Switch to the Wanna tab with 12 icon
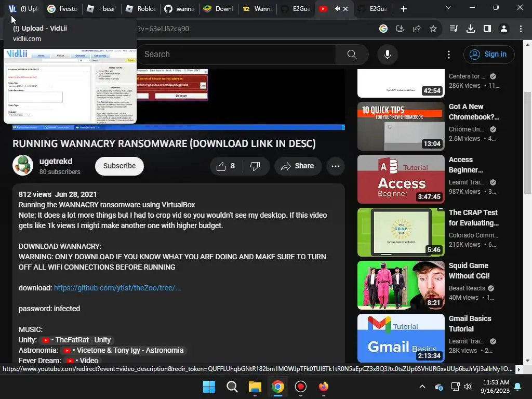532x399 pixels. pyautogui.click(x=257, y=9)
